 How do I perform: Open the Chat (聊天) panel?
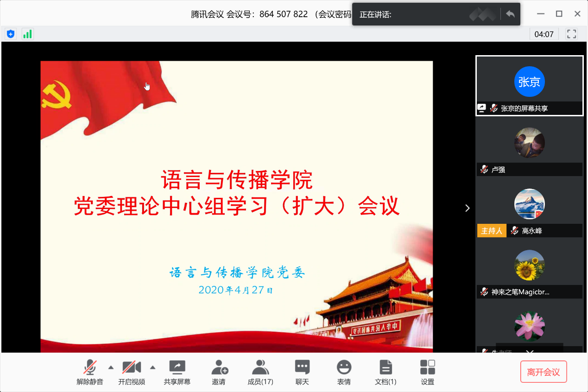coord(302,368)
